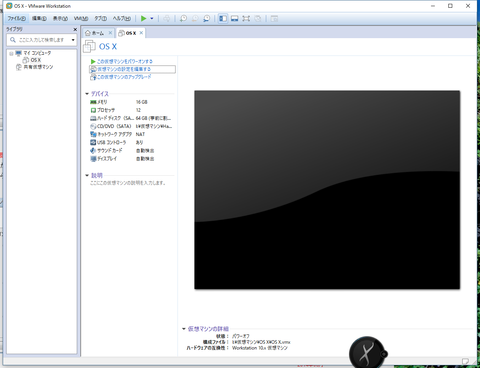Open the 編集 menu
The image size is (480, 368).
pos(39,18)
